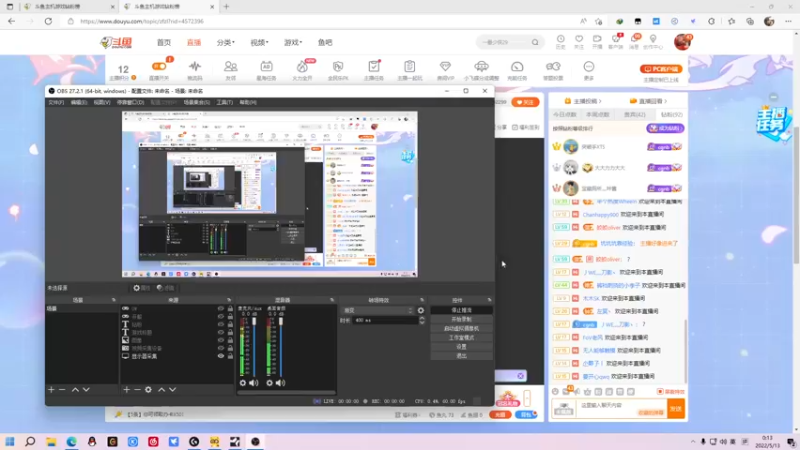
Task: Open the 文件(F) menu in OBS
Action: tap(56, 103)
